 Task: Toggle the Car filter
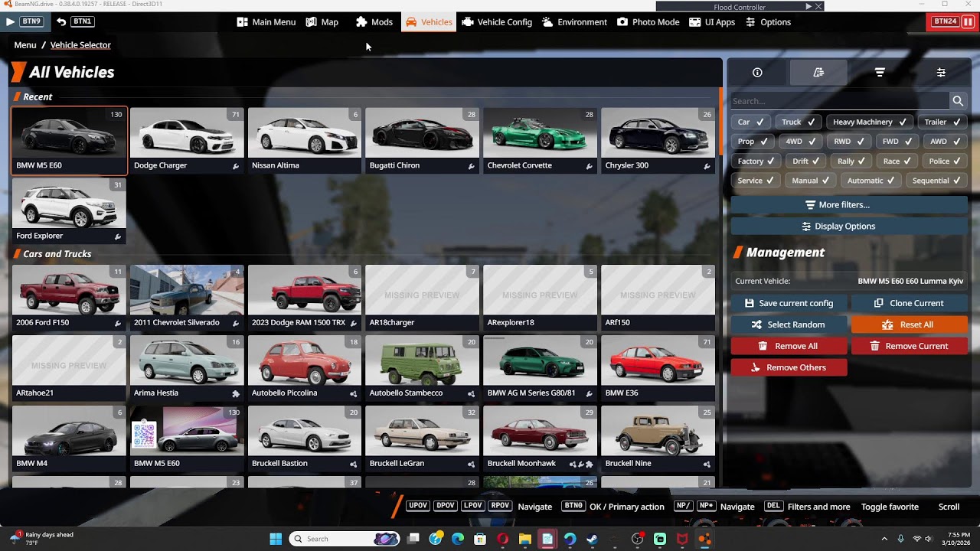(750, 122)
